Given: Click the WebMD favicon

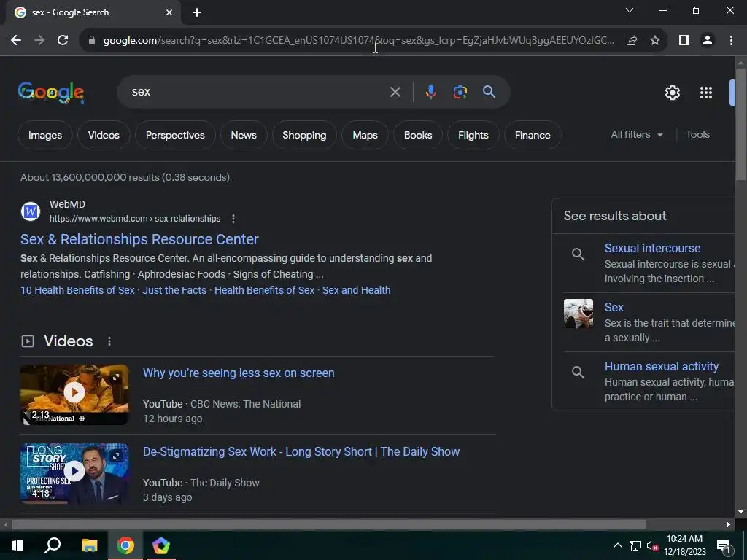Looking at the screenshot, I should [x=31, y=211].
